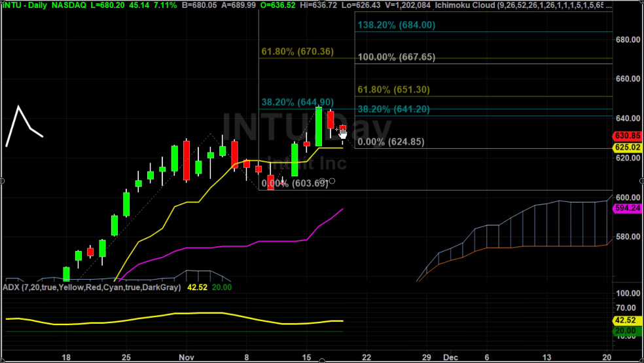This screenshot has width=644, height=363.
Task: Select the red 630.85 price tag
Action: 627,136
